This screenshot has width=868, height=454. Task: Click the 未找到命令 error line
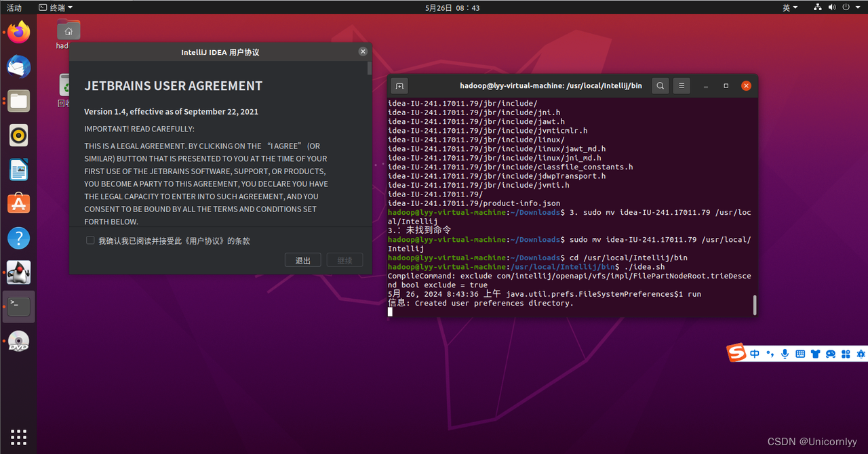tap(419, 230)
